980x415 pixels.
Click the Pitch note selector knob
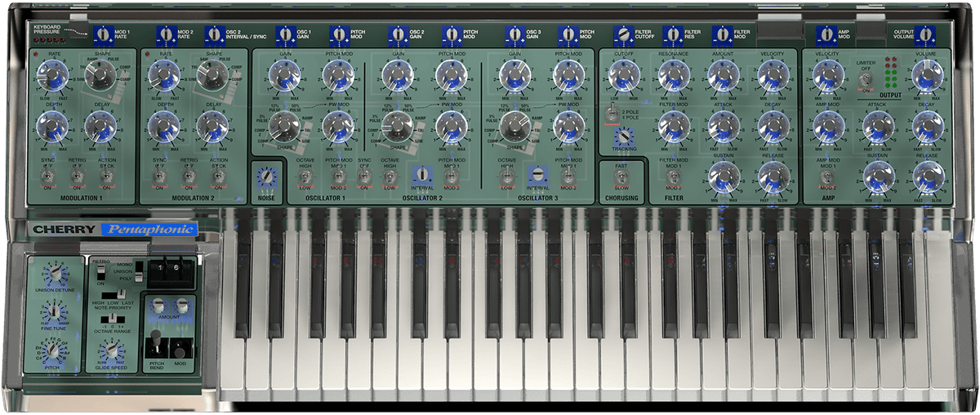click(x=53, y=350)
